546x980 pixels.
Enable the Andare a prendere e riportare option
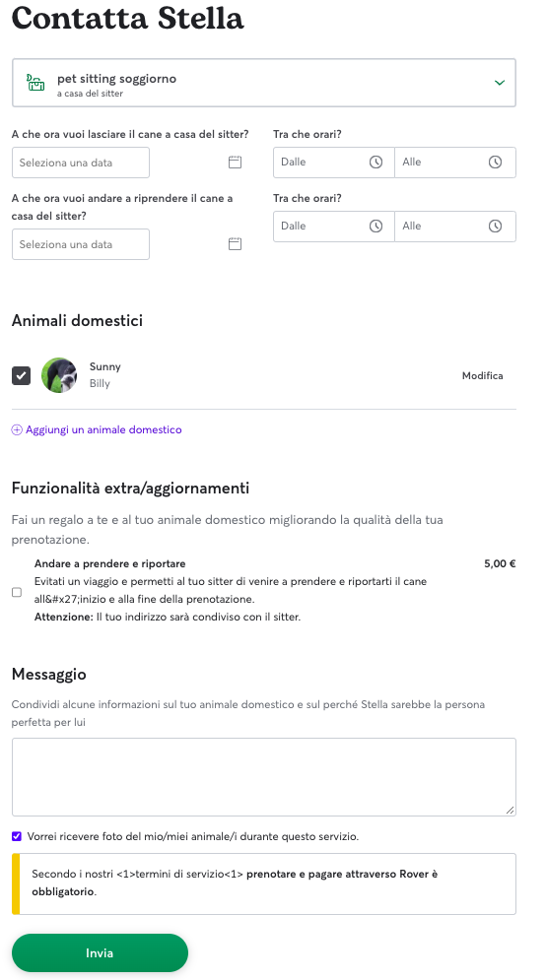click(17, 593)
